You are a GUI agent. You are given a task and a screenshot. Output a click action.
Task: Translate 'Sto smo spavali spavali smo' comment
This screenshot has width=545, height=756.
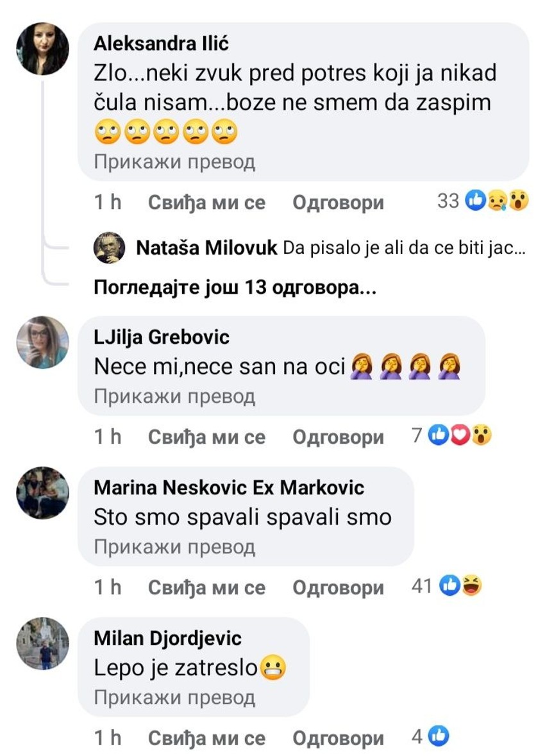[x=174, y=547]
